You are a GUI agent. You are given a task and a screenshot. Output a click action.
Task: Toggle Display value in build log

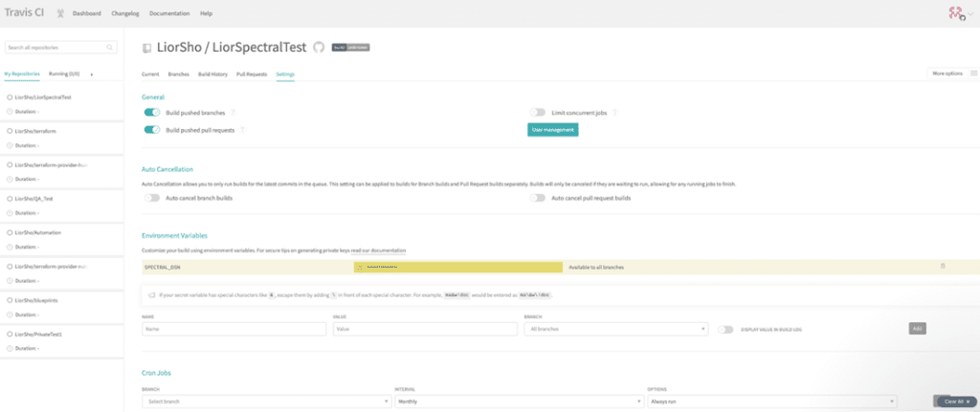(x=725, y=329)
